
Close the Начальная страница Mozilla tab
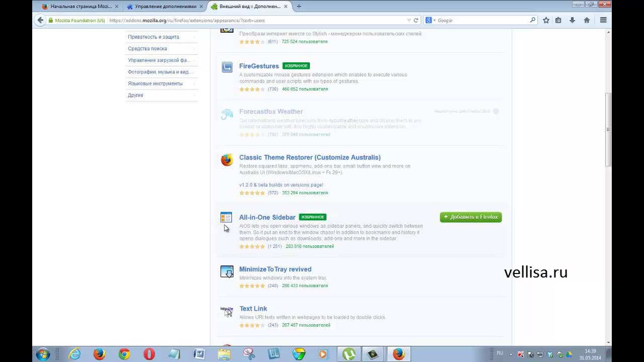[117, 7]
